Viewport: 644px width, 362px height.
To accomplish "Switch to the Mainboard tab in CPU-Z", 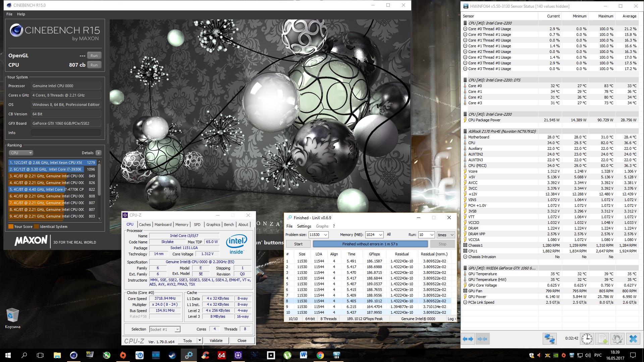I will point(163,225).
